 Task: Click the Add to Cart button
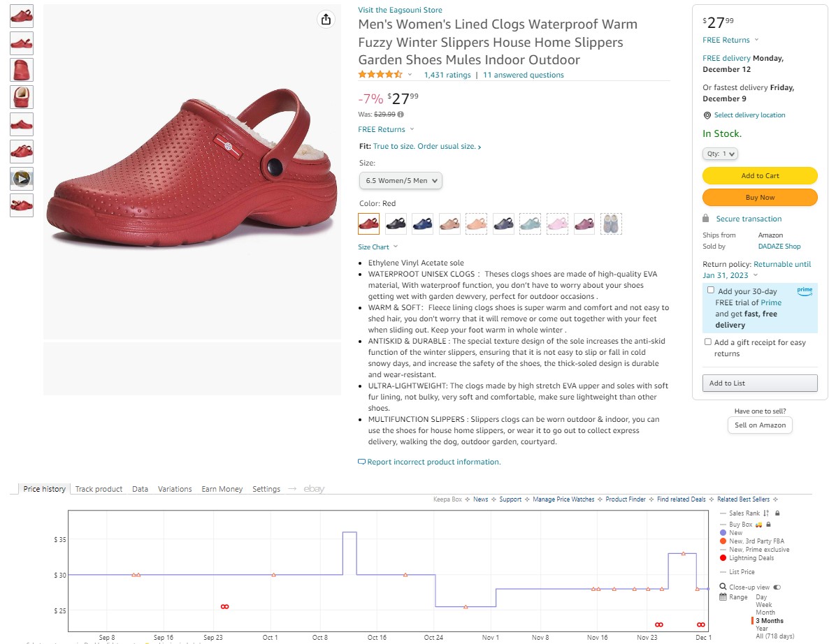click(x=760, y=176)
